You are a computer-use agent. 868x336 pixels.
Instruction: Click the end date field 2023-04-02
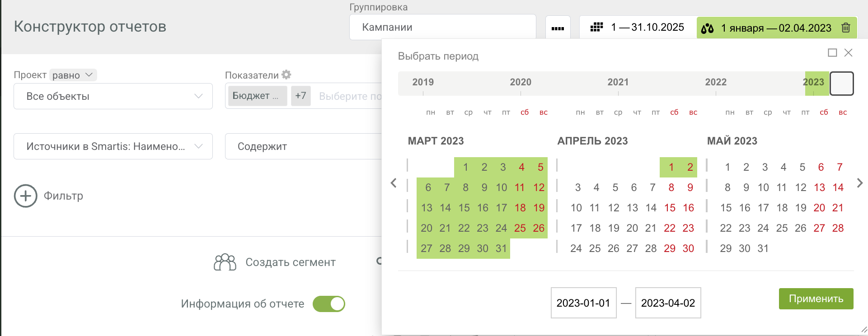tap(668, 303)
